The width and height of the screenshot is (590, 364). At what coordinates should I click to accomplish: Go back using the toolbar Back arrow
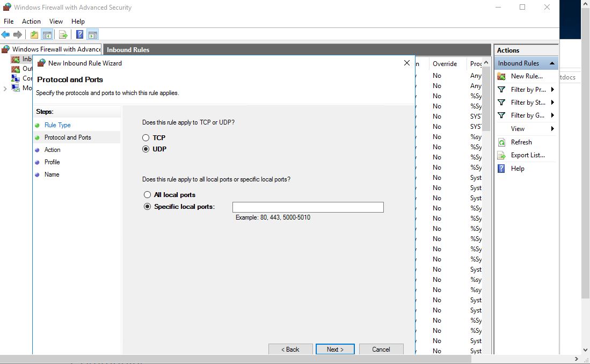click(x=6, y=35)
